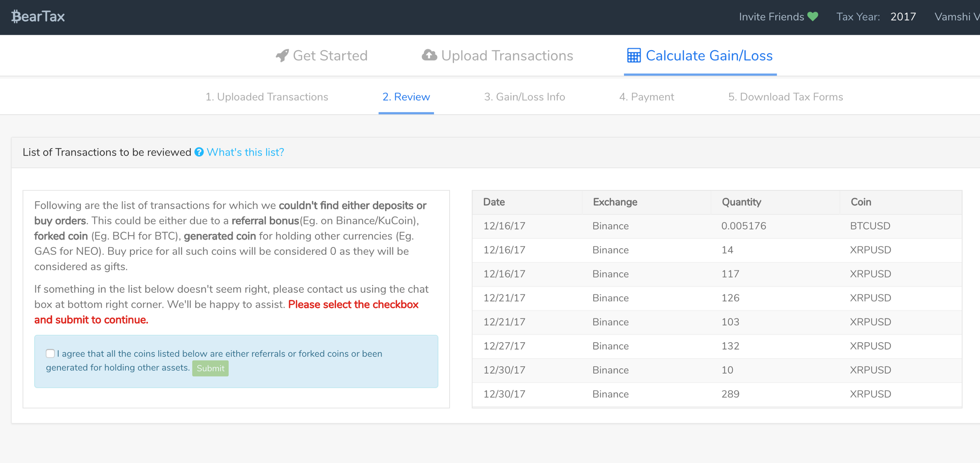The width and height of the screenshot is (980, 463).
Task: Open step 3 Gain/Loss Info
Action: point(524,97)
